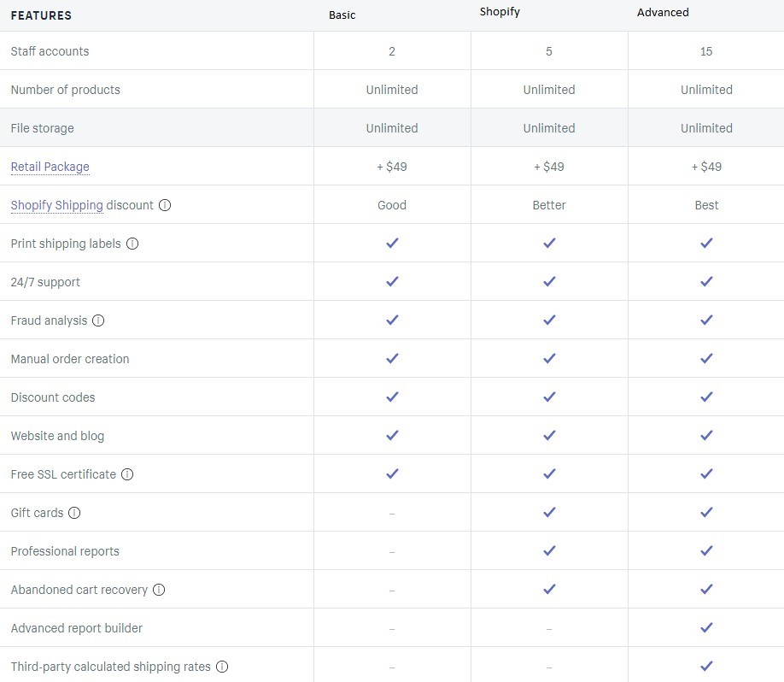Click the Advanced report builder label
784x682 pixels.
(77, 628)
